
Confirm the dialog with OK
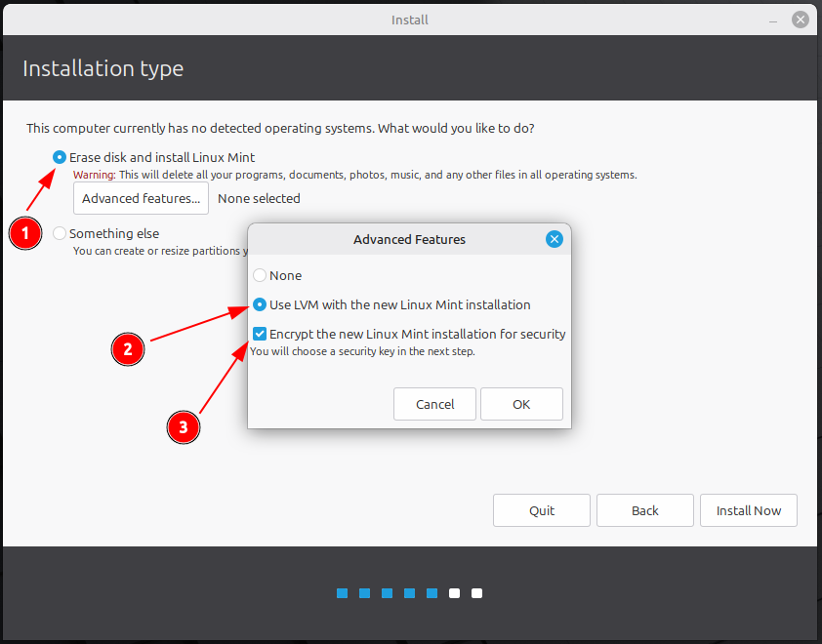tap(521, 404)
